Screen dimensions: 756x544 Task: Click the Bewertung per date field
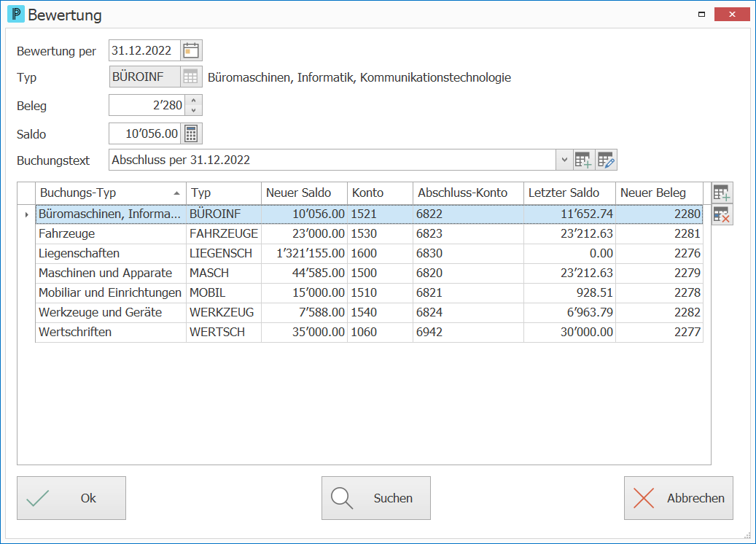coord(144,50)
